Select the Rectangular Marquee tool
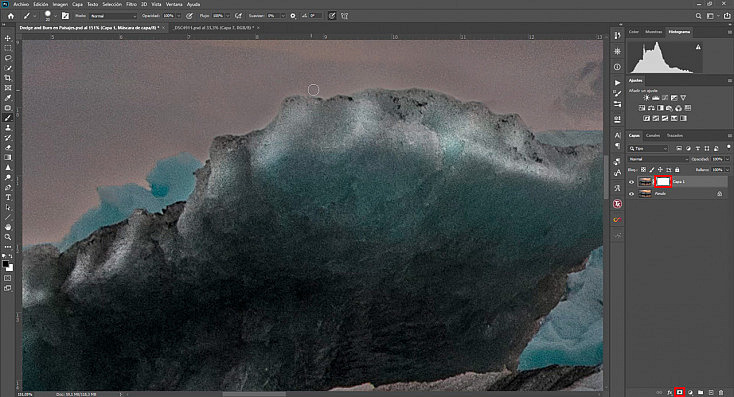 coord(7,48)
